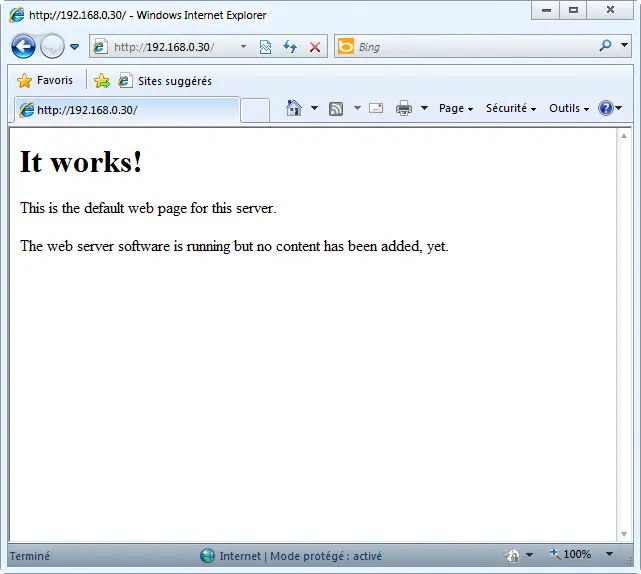Click scrollbar up arrow
The width and height of the screenshot is (641, 574).
[624, 136]
